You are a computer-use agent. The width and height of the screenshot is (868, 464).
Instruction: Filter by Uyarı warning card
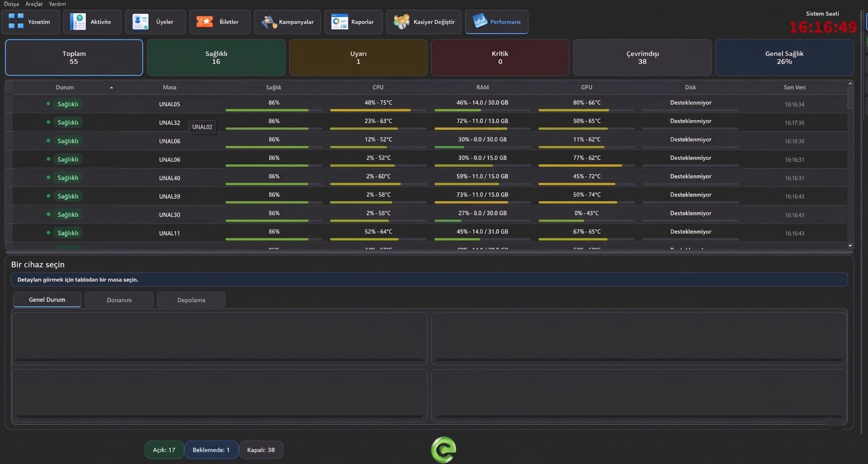coord(358,57)
